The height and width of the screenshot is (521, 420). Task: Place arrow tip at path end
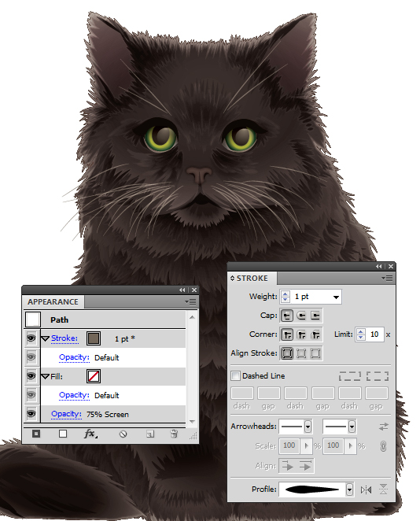tap(305, 467)
